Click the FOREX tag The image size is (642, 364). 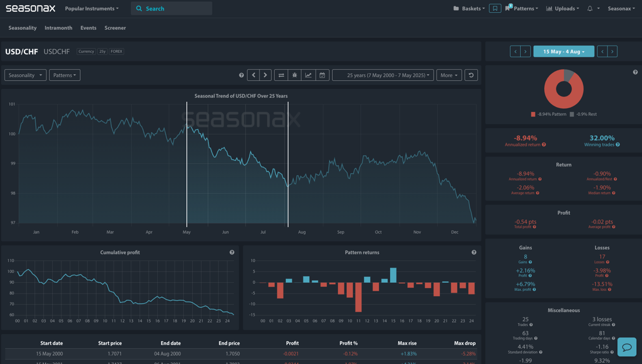[x=117, y=51]
